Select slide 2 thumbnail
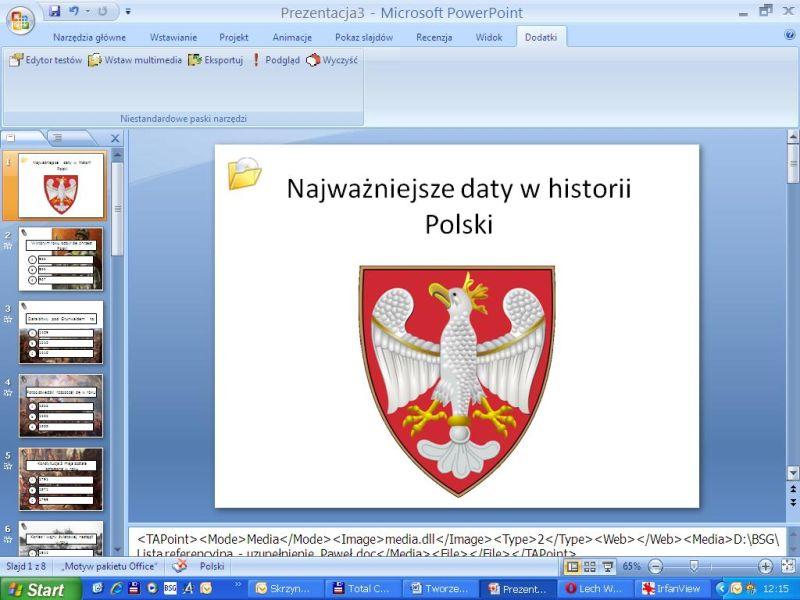The height and width of the screenshot is (600, 800). point(61,259)
